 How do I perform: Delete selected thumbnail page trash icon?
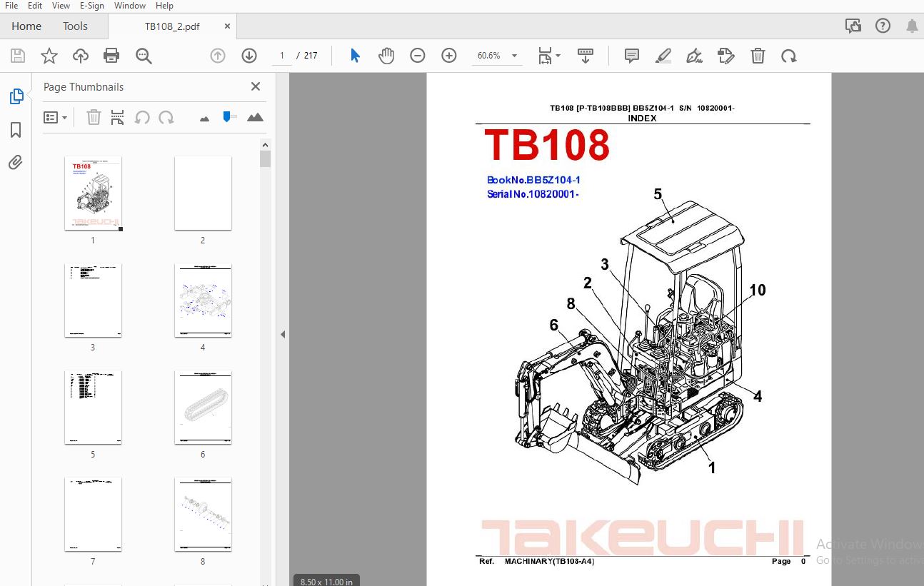[94, 117]
